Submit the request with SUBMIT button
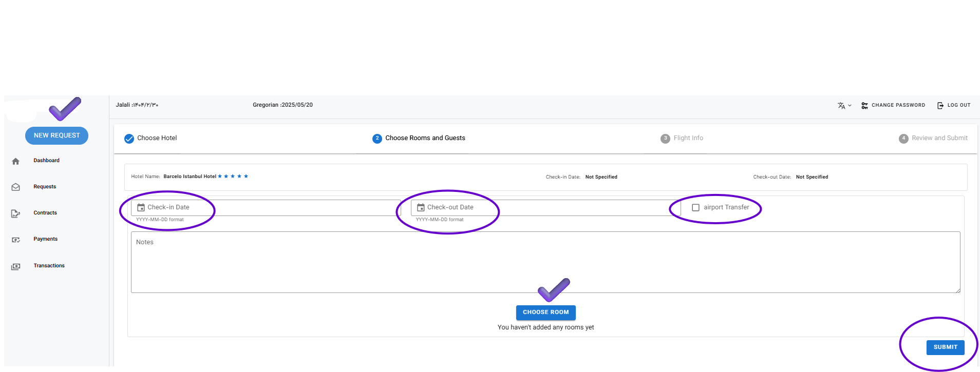The width and height of the screenshot is (980, 372). 945,347
